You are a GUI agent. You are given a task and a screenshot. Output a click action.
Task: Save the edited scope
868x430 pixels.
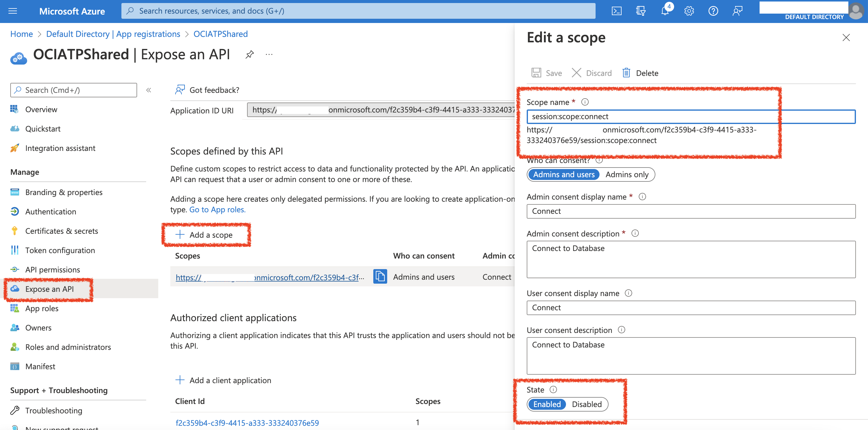[547, 73]
